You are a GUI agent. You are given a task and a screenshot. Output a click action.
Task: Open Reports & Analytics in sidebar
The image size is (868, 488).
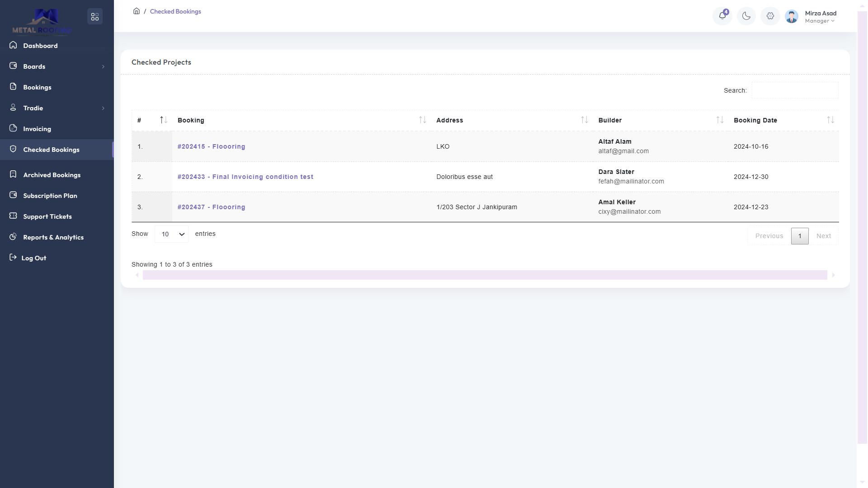[53, 237]
